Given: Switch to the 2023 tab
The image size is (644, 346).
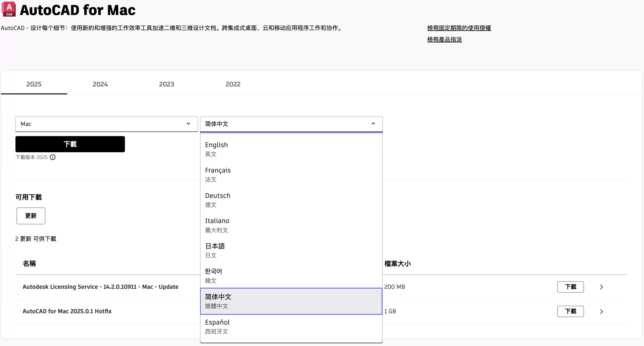Looking at the screenshot, I should pyautogui.click(x=166, y=84).
